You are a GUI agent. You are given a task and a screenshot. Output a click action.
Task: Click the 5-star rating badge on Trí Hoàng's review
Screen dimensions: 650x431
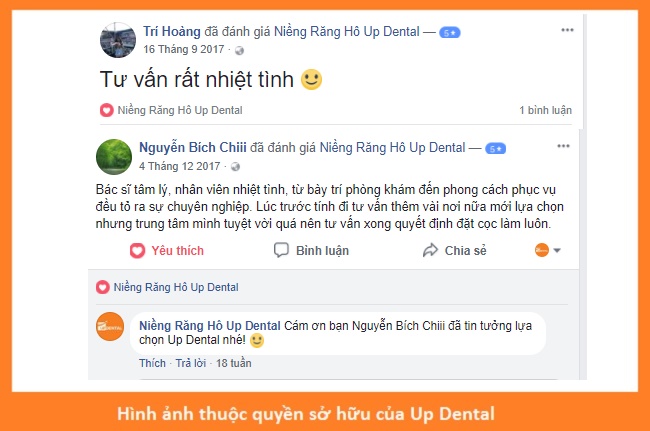(450, 33)
